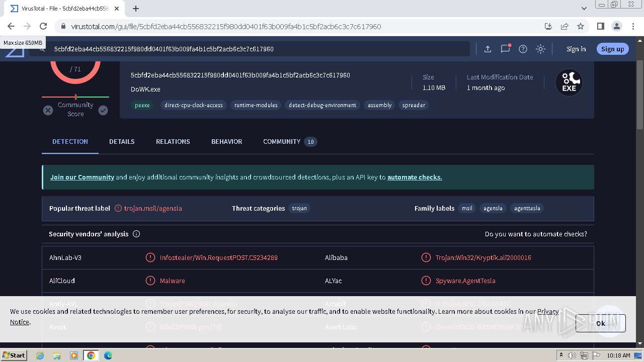644x362 pixels.
Task: Click the assembly tag
Action: click(380, 105)
